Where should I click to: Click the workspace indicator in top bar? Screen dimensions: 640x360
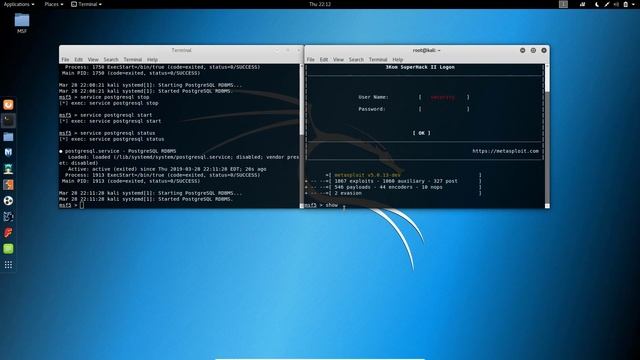(x=563, y=4)
